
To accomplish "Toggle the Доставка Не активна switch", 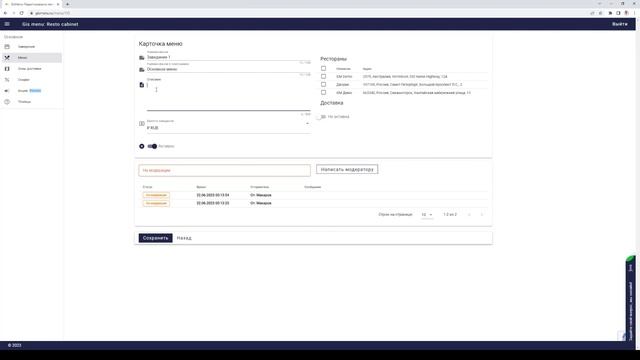I will (322, 117).
